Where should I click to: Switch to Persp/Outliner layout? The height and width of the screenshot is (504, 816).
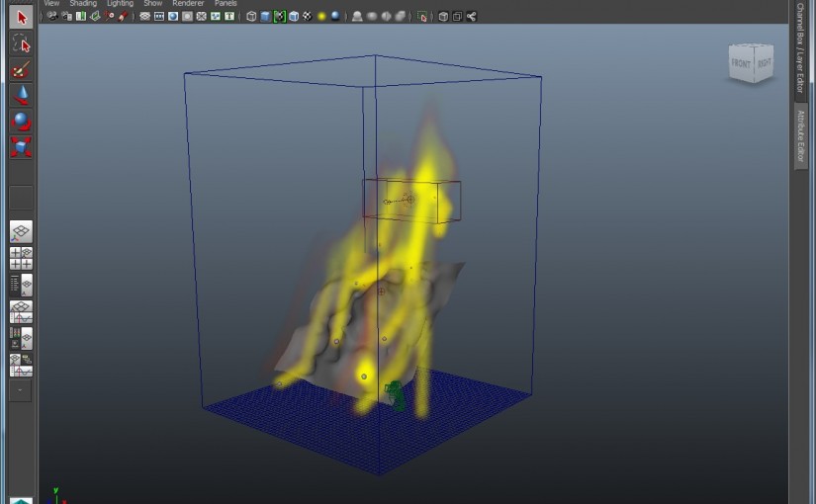21,285
